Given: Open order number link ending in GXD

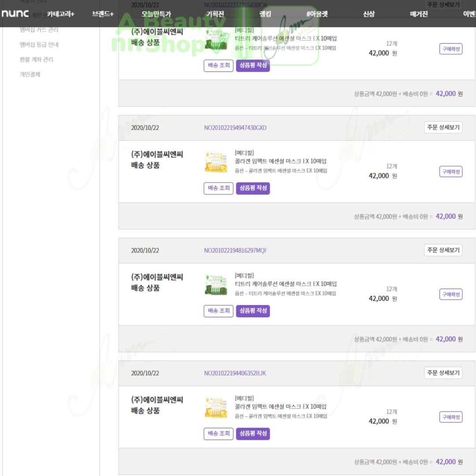Looking at the screenshot, I should coord(235,128).
